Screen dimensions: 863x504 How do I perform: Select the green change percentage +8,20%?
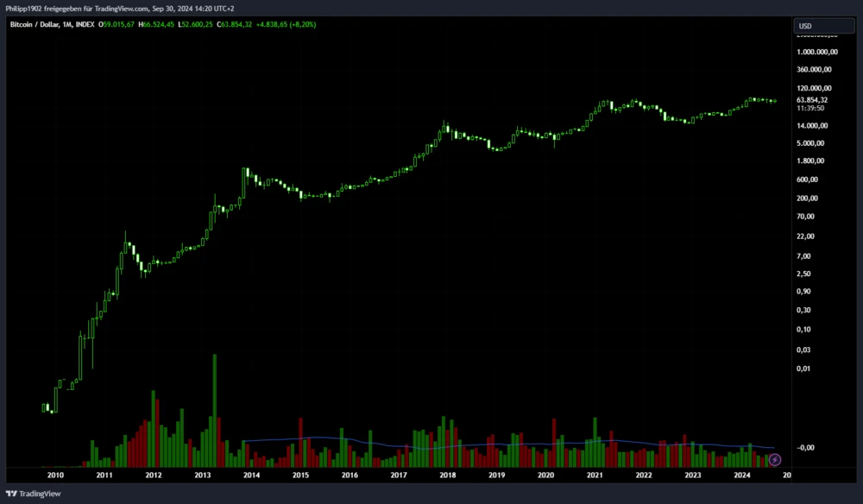pyautogui.click(x=302, y=25)
